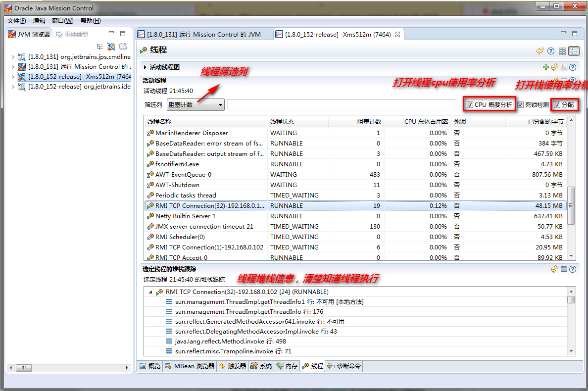
Task: Collapse the RMI TCP Connection(32) stack trace node
Action: pyautogui.click(x=150, y=292)
